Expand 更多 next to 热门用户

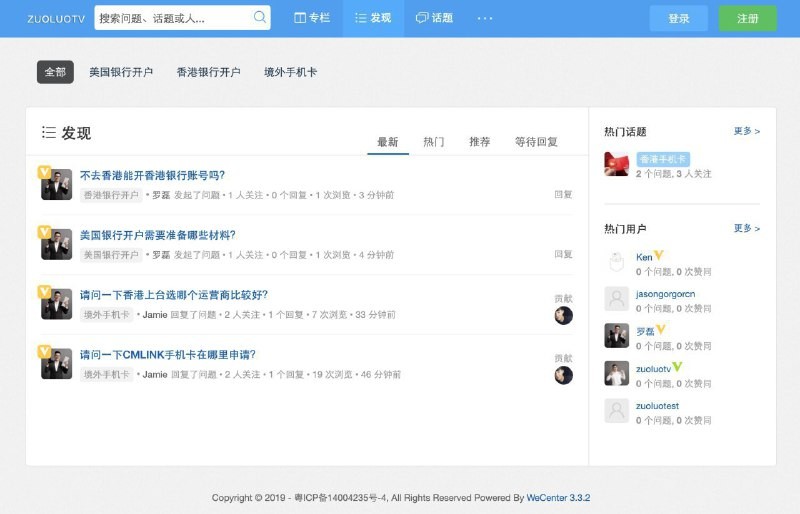(746, 228)
